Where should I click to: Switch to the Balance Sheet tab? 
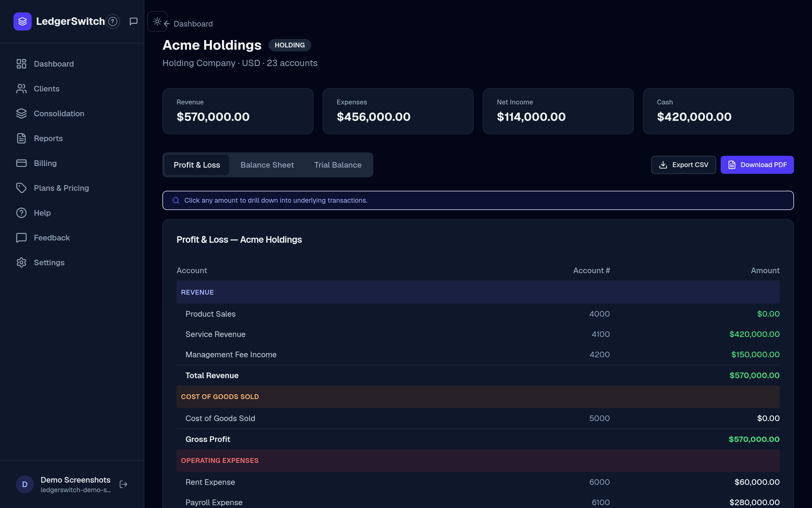[x=267, y=165]
